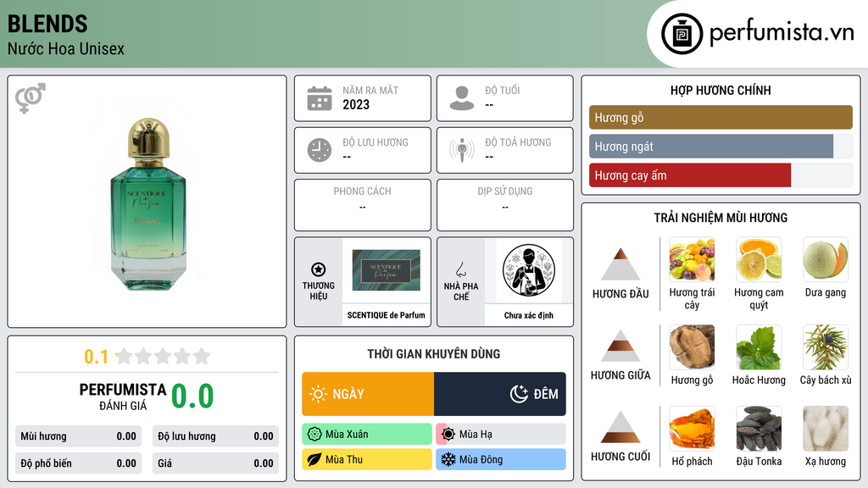Viewport: 868px width, 488px height.
Task: Click the star rating row next to 0.1
Action: [163, 357]
